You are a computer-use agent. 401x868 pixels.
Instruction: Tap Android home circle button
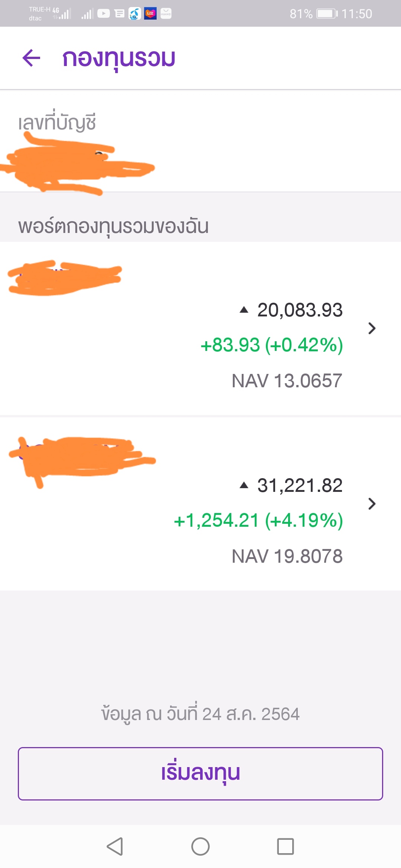pyautogui.click(x=200, y=846)
